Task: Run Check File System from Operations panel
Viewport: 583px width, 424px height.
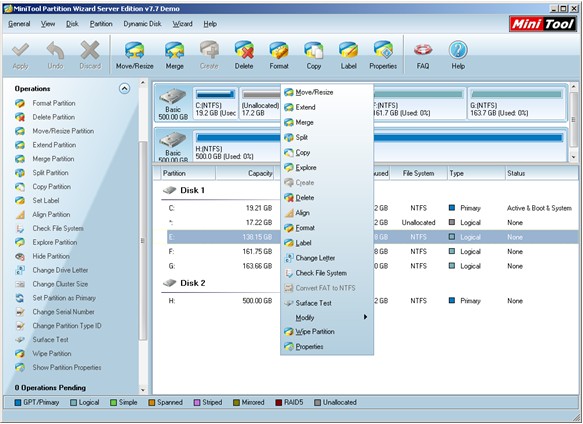Action: click(49, 228)
